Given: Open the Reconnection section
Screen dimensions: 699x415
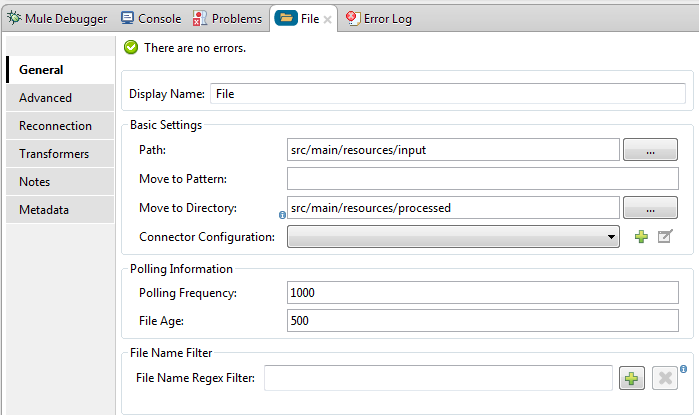Looking at the screenshot, I should pos(60,126).
